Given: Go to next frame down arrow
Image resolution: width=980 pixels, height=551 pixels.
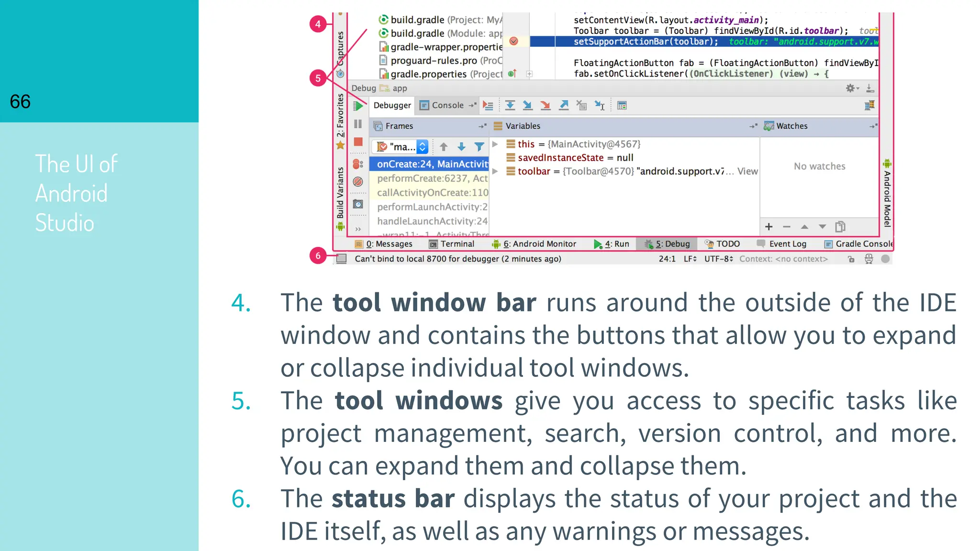Looking at the screenshot, I should tap(461, 147).
